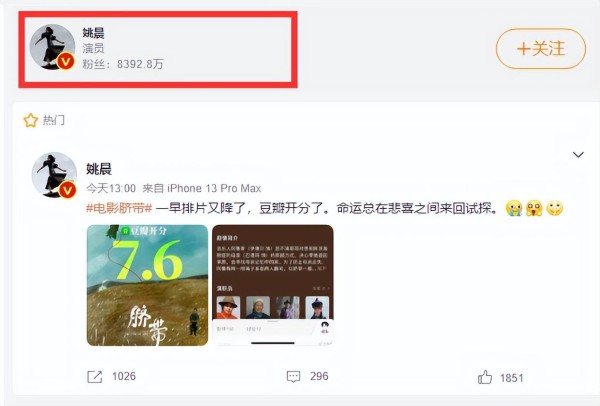Click the 热门 star icon
The width and height of the screenshot is (600, 406).
(x=31, y=120)
